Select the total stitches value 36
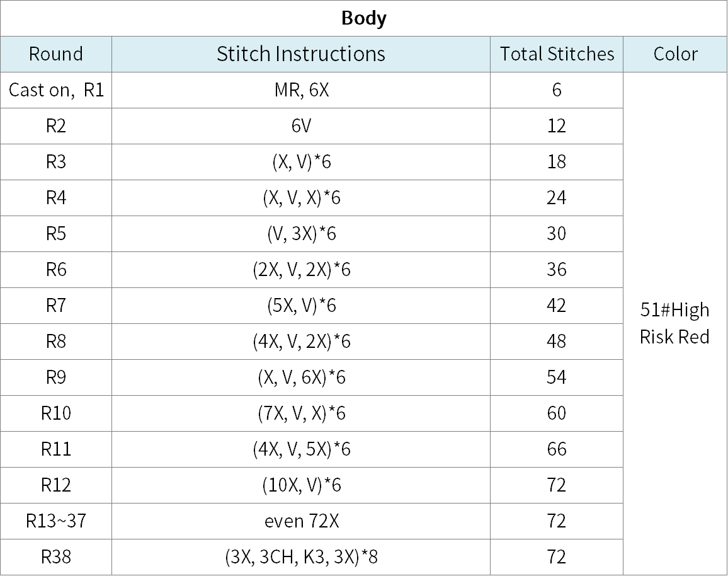Screen dimensions: 728x576 556,270
